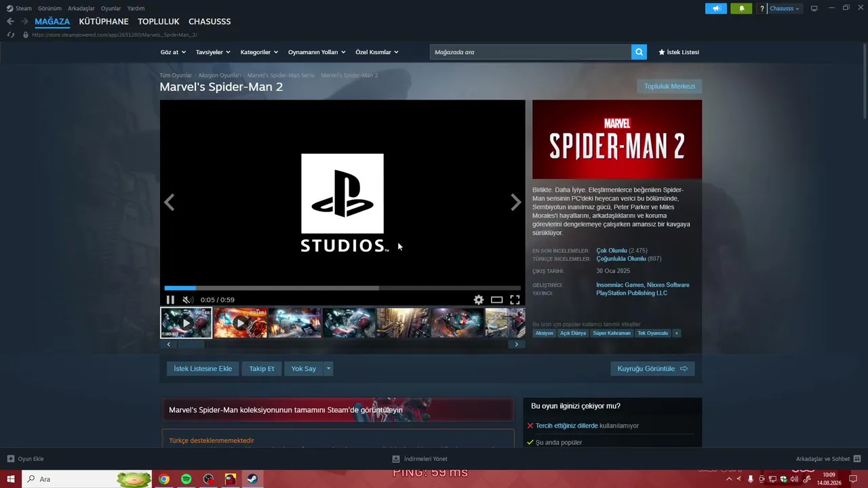Open OBS Studio from the taskbar
868x488 pixels.
coord(208,479)
